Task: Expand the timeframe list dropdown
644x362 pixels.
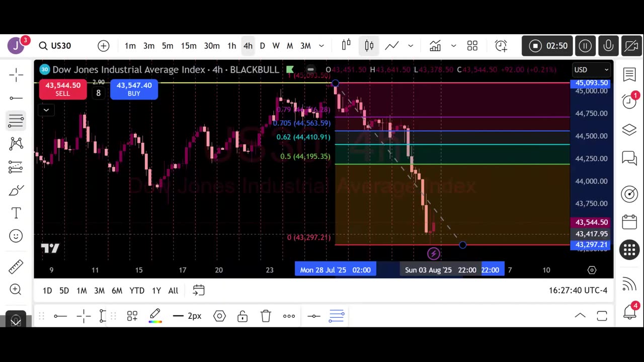Action: [x=321, y=46]
